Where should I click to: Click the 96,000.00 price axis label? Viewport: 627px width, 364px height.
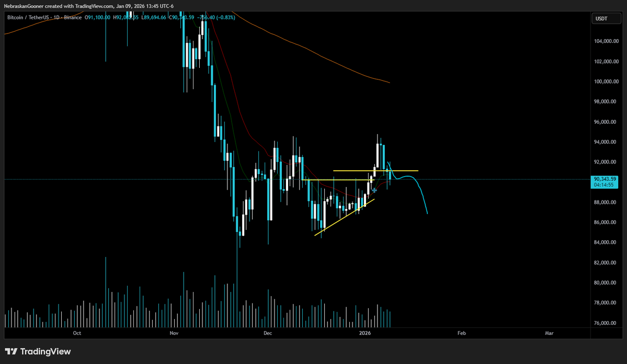point(605,122)
